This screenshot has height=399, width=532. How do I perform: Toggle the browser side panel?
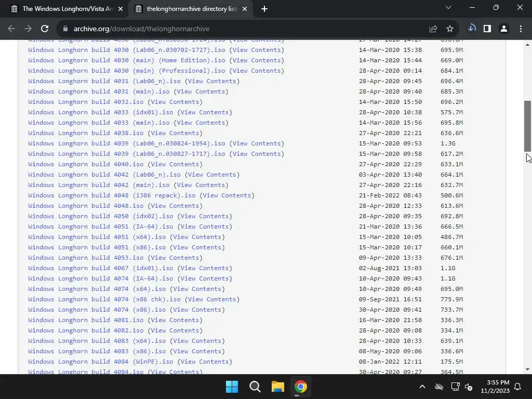click(x=487, y=29)
